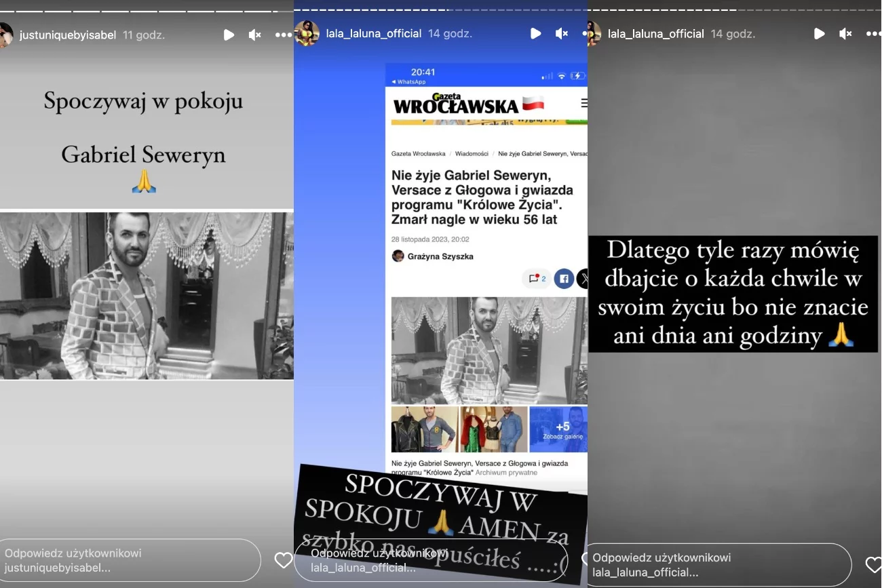Click Facebook share icon in article

(564, 279)
